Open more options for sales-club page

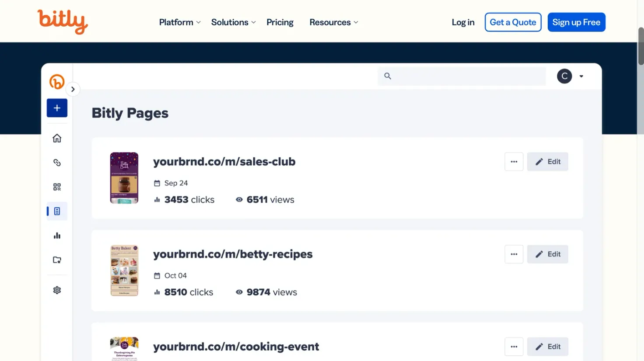[x=514, y=162]
